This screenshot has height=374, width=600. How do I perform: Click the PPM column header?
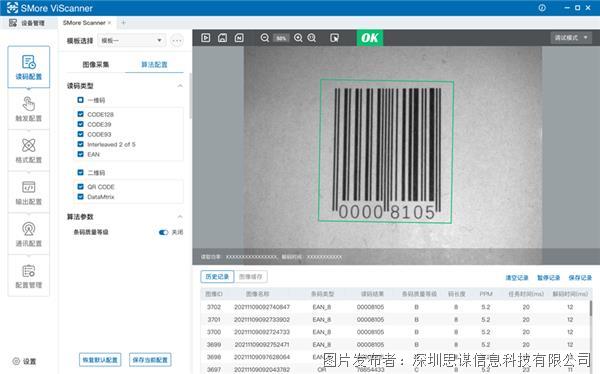[x=486, y=294]
